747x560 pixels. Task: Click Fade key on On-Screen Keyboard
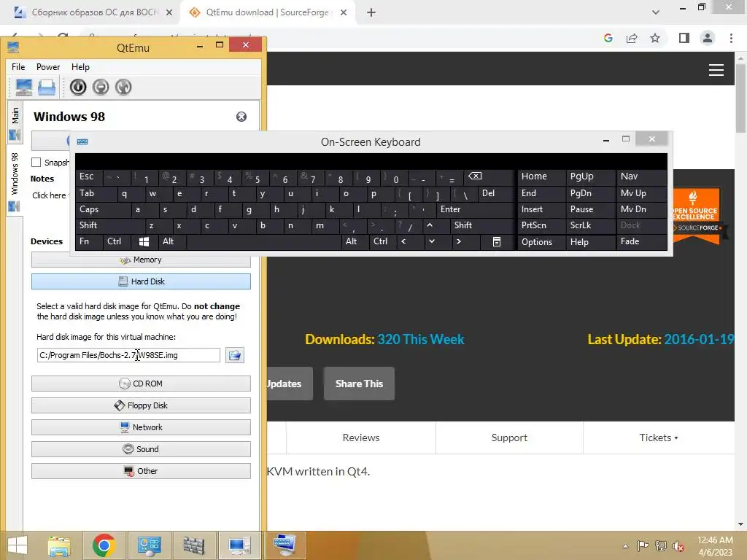tap(641, 242)
